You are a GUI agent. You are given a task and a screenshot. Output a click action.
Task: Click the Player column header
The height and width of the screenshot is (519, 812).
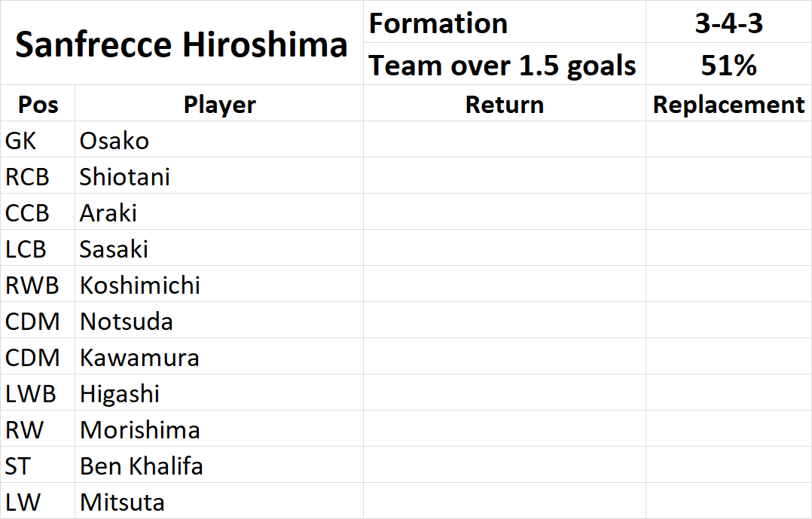[x=219, y=104]
